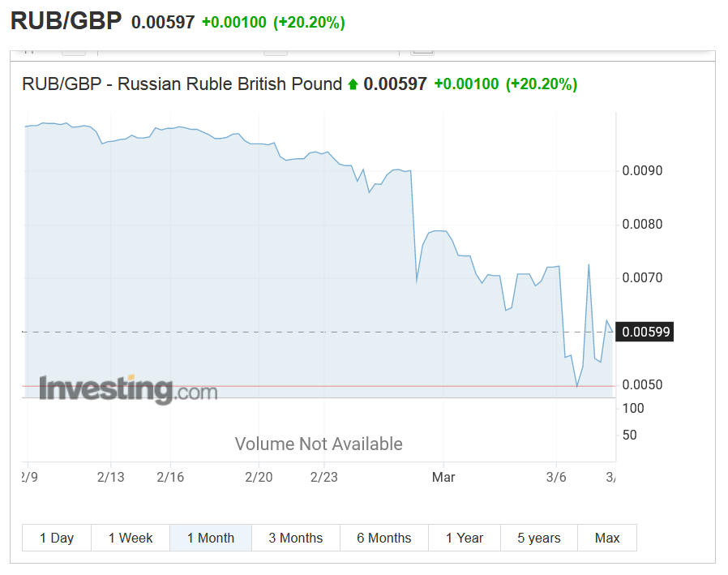Click the green up arrow icon
The height and width of the screenshot is (575, 728).
pos(353,84)
